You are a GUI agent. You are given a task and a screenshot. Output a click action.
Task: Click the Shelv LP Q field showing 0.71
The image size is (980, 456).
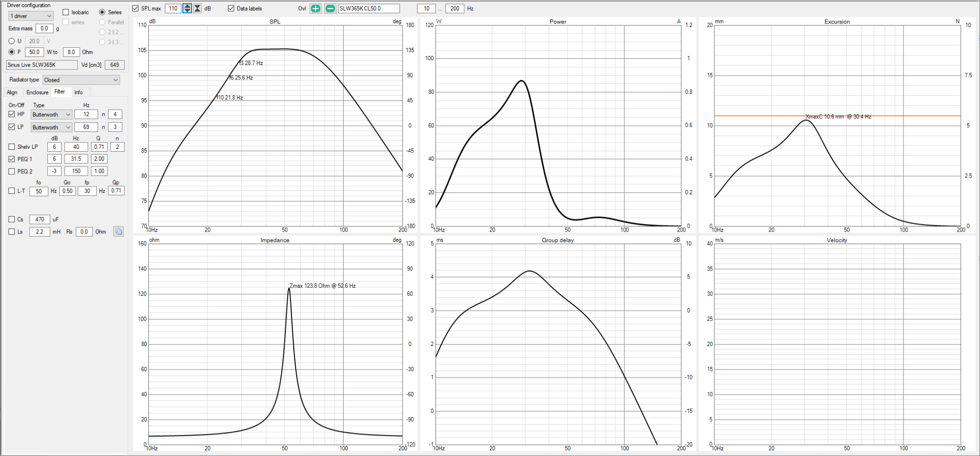tap(99, 147)
